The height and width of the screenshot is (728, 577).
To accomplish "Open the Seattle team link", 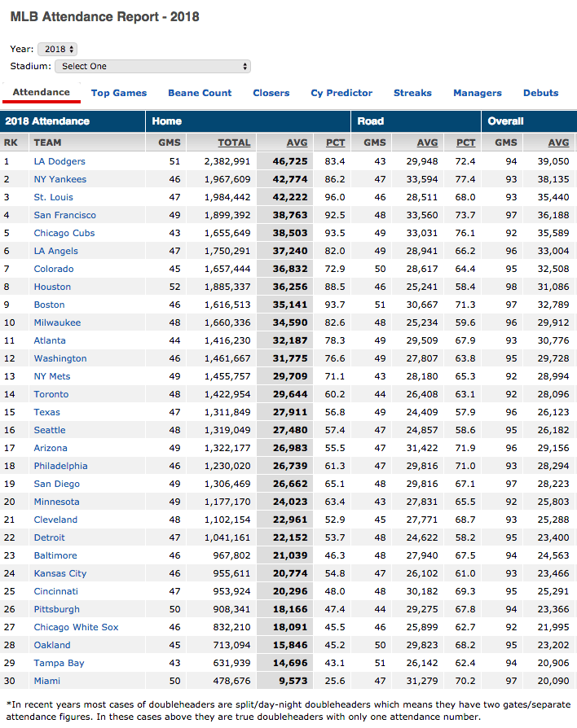I will pos(50,431).
